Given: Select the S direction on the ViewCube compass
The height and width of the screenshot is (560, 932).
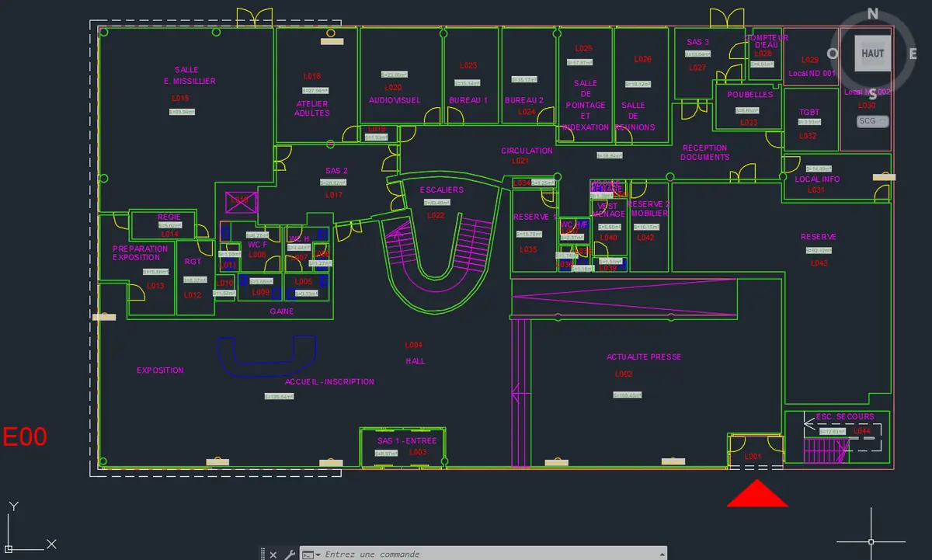Looking at the screenshot, I should (x=873, y=93).
